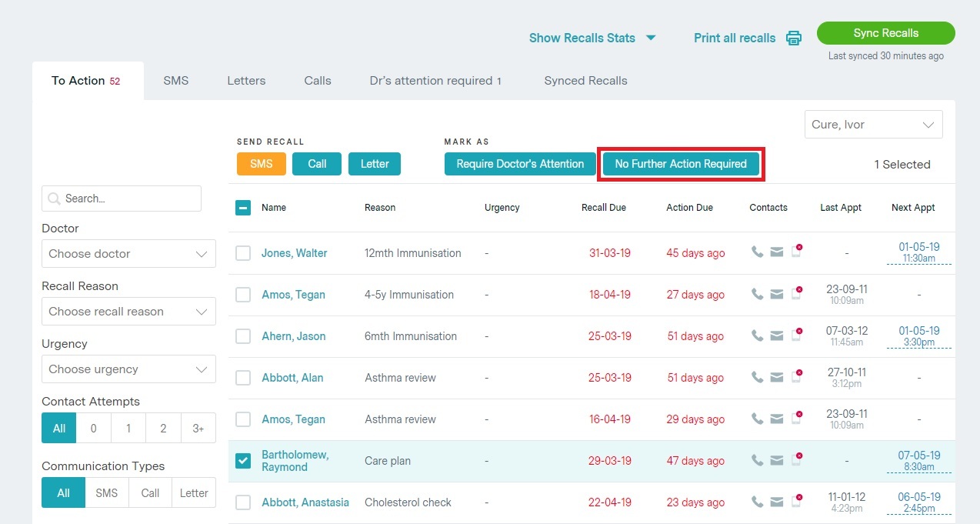The image size is (980, 524).
Task: Toggle the select-all checkbox in table header
Action: click(243, 207)
